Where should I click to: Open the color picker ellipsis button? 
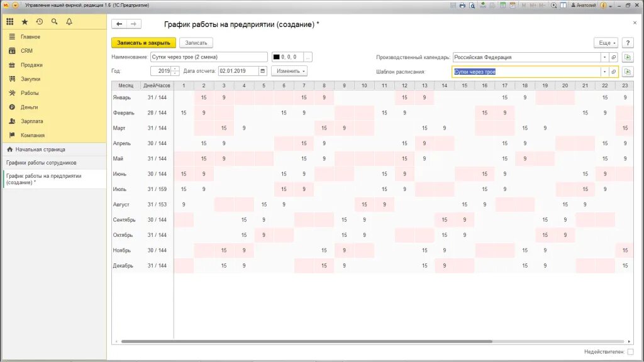[x=308, y=57]
